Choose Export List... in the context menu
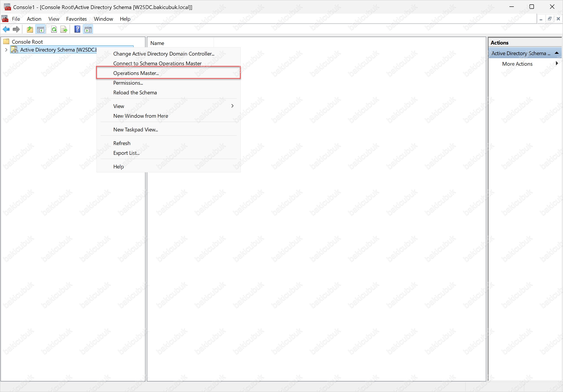This screenshot has width=563, height=392. (168, 153)
